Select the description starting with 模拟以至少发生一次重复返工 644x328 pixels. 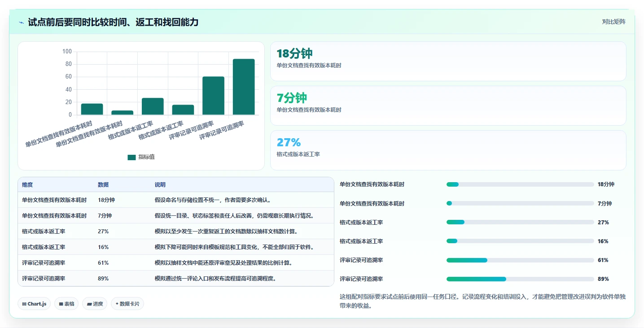pos(226,232)
